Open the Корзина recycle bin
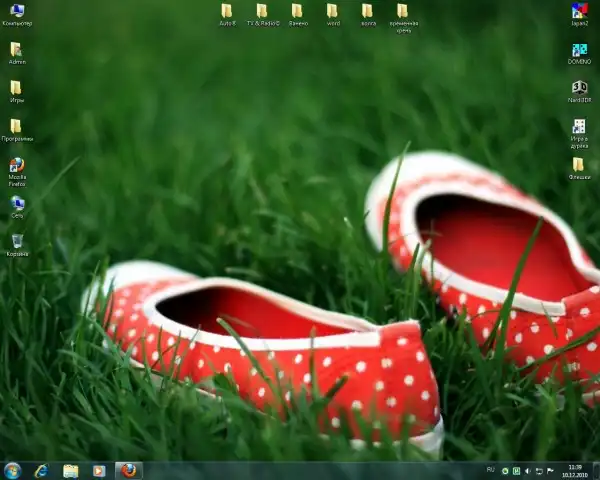This screenshot has height=480, width=600. click(17, 241)
